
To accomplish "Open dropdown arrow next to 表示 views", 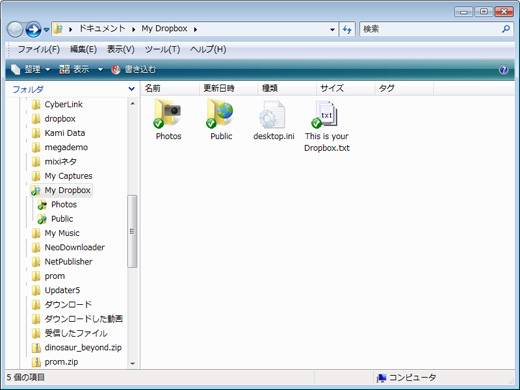I will [x=100, y=69].
